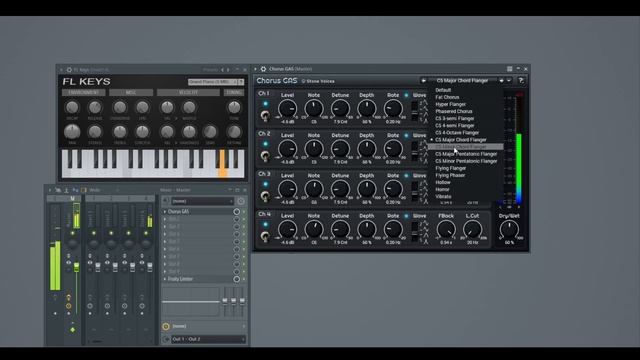Toggle the Ch 4 Rate sync LED
Screen dimensions: 640x360
406,216
